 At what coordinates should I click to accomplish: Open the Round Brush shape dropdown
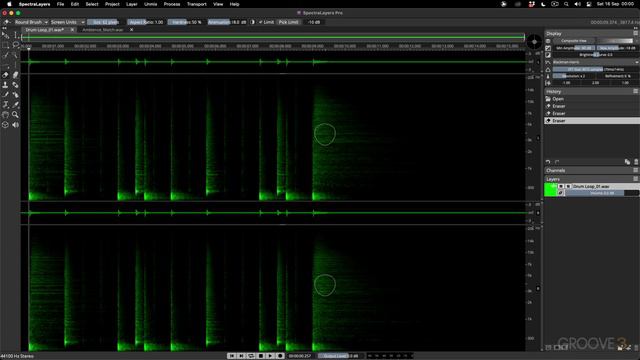(31, 22)
